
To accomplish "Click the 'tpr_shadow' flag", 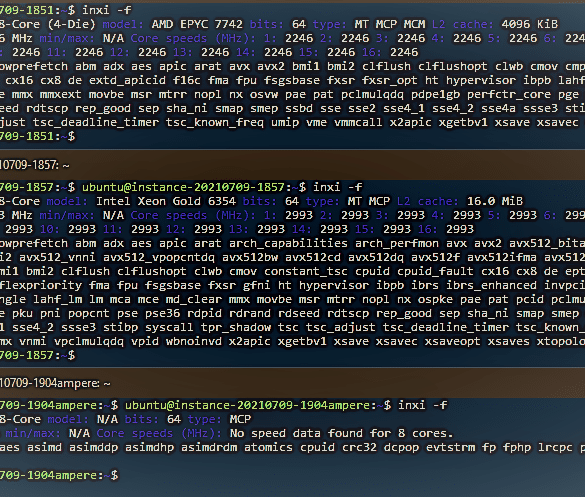I will 236,327.
